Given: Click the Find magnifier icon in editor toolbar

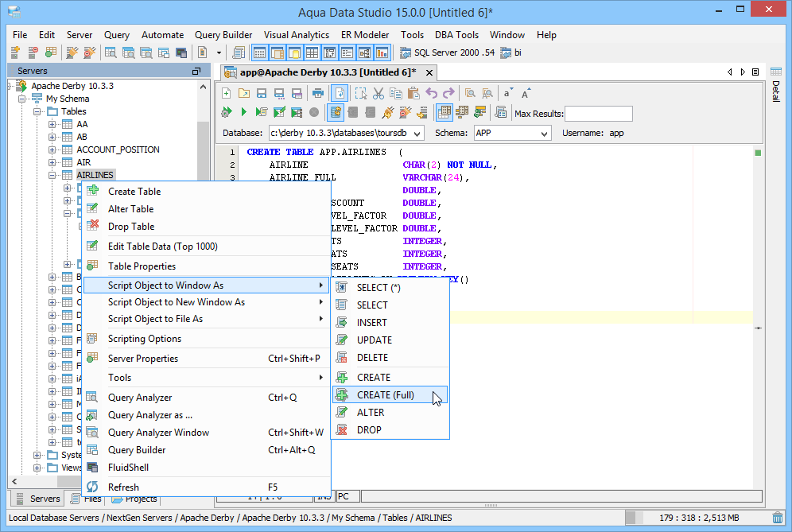Looking at the screenshot, I should point(470,93).
